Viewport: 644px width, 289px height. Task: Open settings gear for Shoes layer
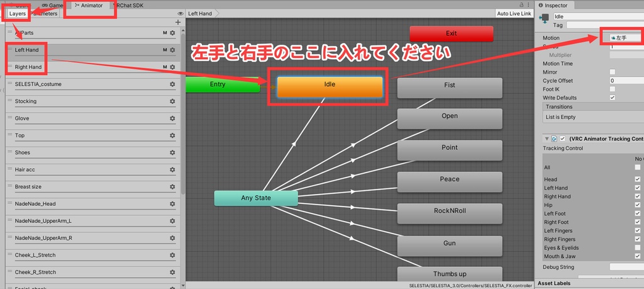click(x=172, y=152)
